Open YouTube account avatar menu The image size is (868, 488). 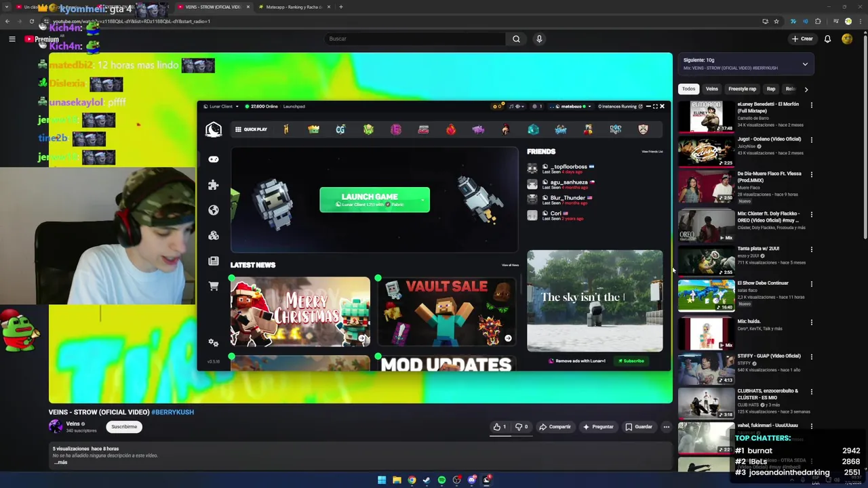[847, 39]
